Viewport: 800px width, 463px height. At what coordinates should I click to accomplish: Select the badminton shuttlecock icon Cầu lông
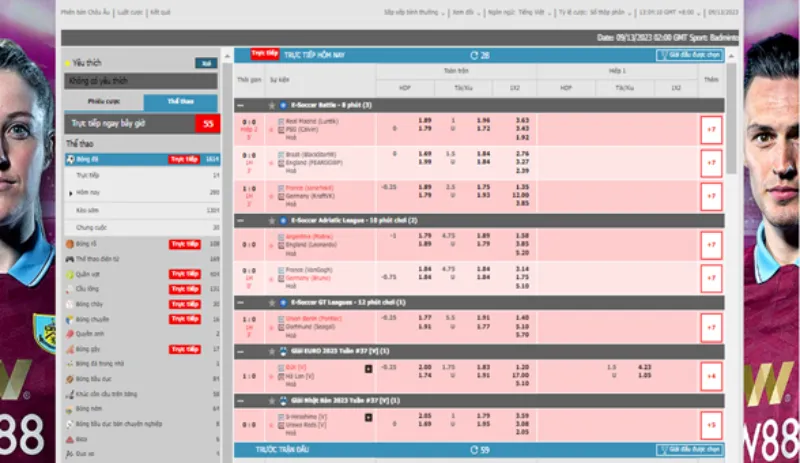point(70,289)
